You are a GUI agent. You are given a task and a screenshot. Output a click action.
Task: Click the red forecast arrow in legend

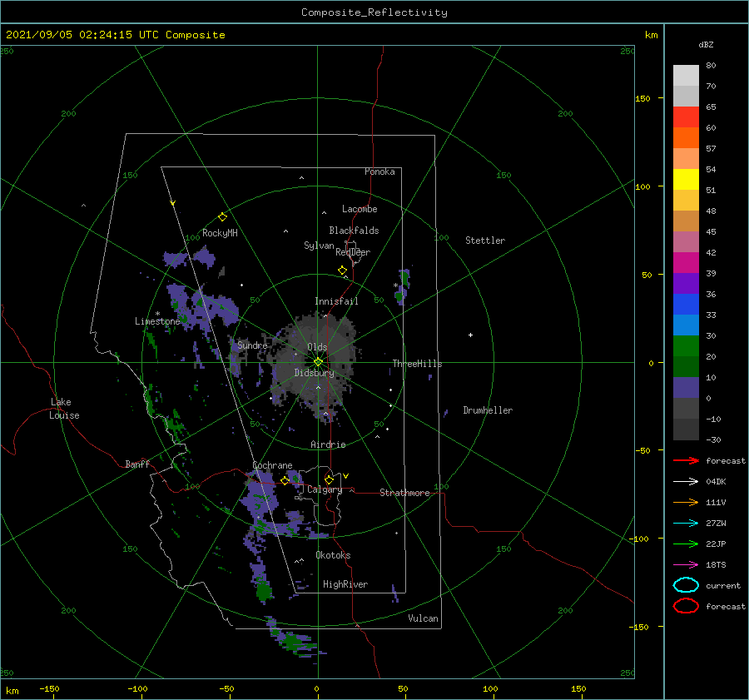coord(686,460)
